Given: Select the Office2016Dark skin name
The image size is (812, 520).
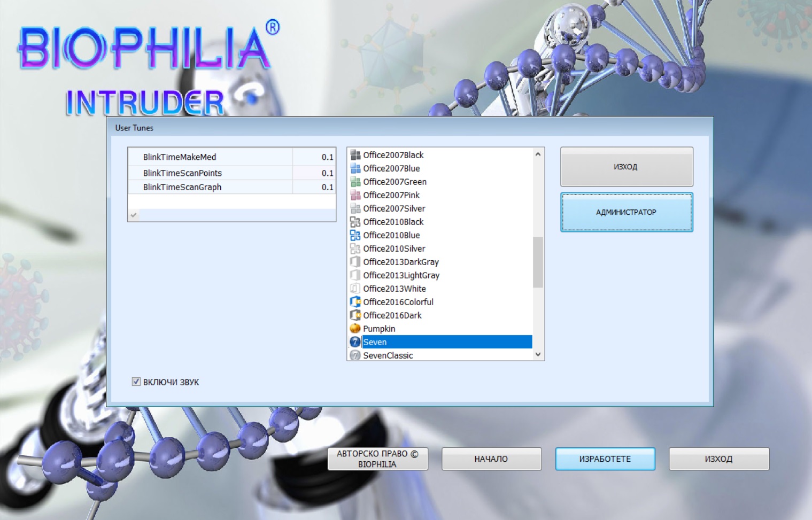Looking at the screenshot, I should (392, 315).
